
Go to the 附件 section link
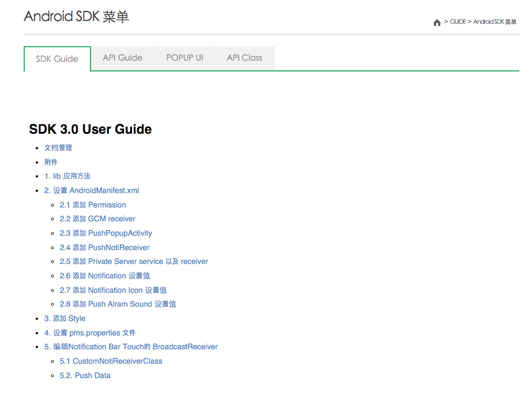[51, 162]
